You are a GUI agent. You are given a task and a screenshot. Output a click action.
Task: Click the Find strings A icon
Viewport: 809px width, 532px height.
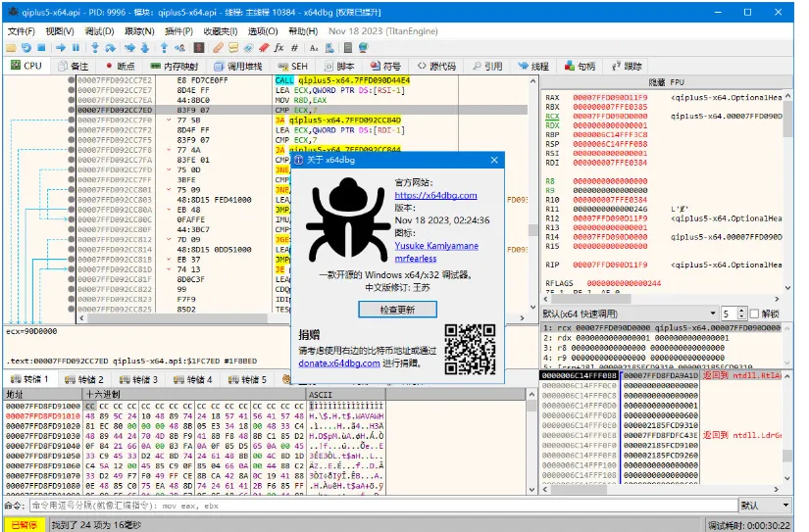tap(314, 48)
